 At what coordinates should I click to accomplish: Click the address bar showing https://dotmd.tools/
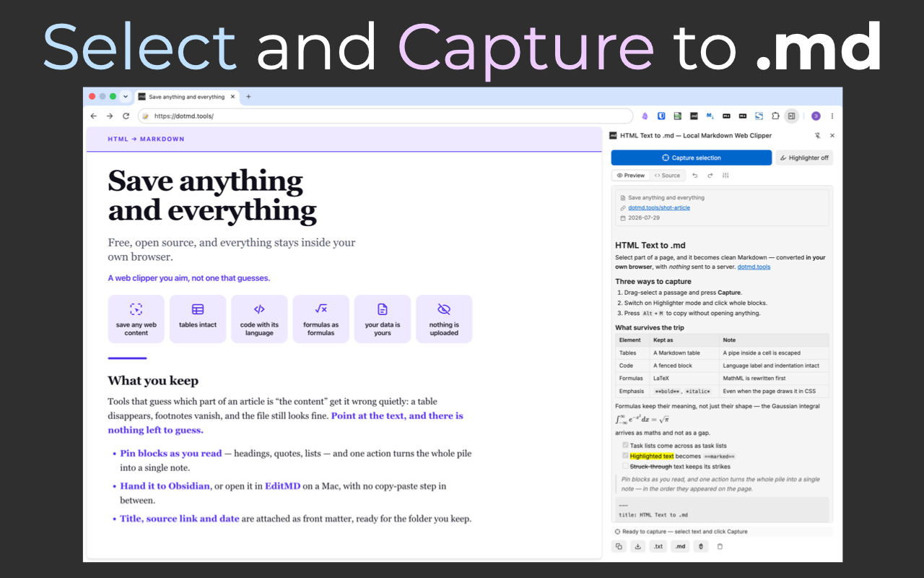385,116
